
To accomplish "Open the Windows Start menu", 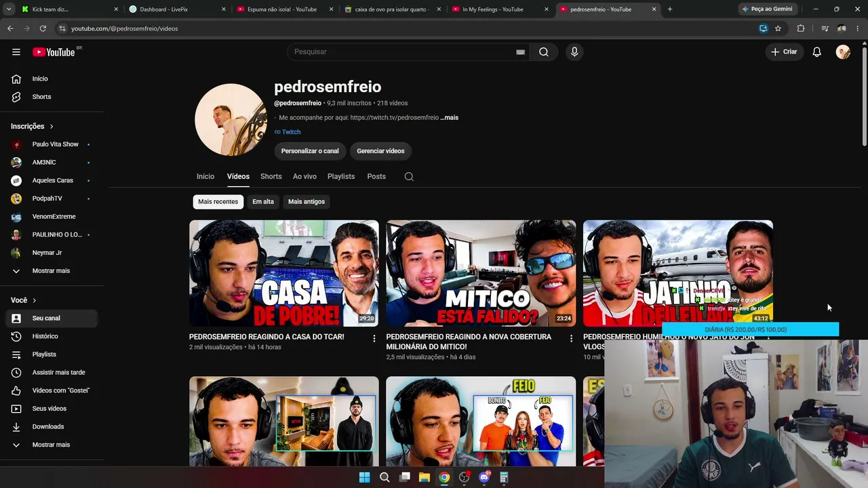I will [x=364, y=477].
